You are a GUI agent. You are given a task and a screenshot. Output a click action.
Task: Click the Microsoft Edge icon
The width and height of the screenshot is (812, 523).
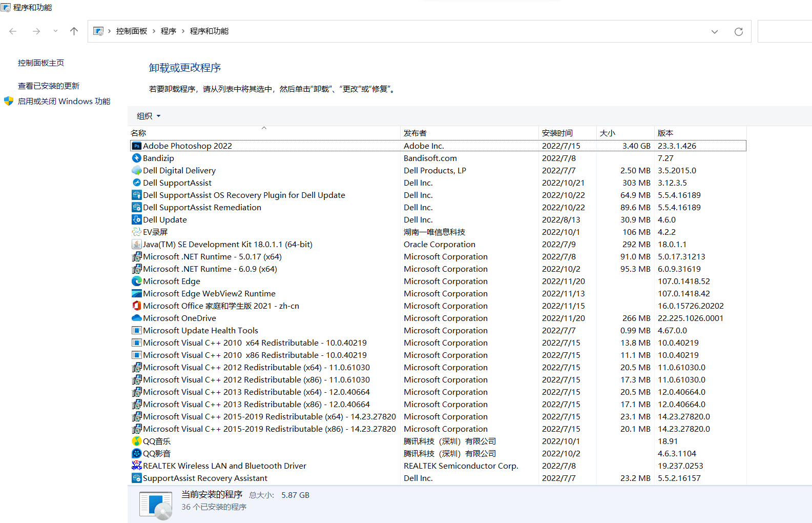click(137, 281)
